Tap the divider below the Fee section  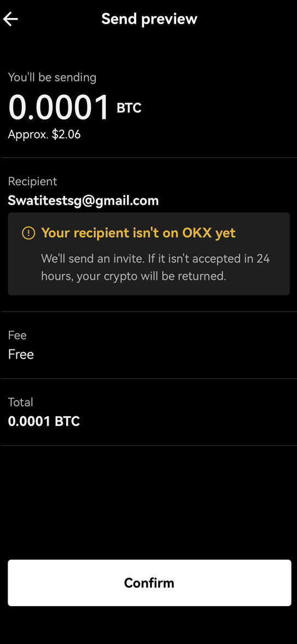149,378
